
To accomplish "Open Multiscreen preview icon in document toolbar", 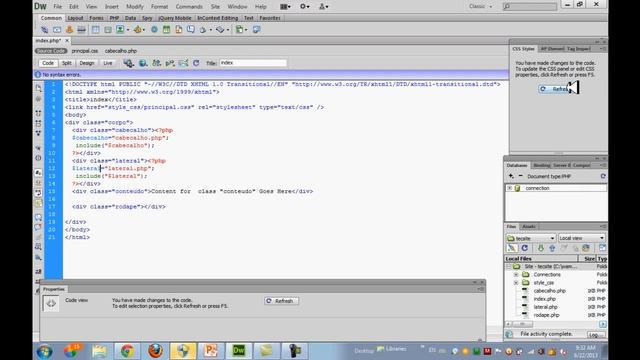I will click(x=128, y=63).
